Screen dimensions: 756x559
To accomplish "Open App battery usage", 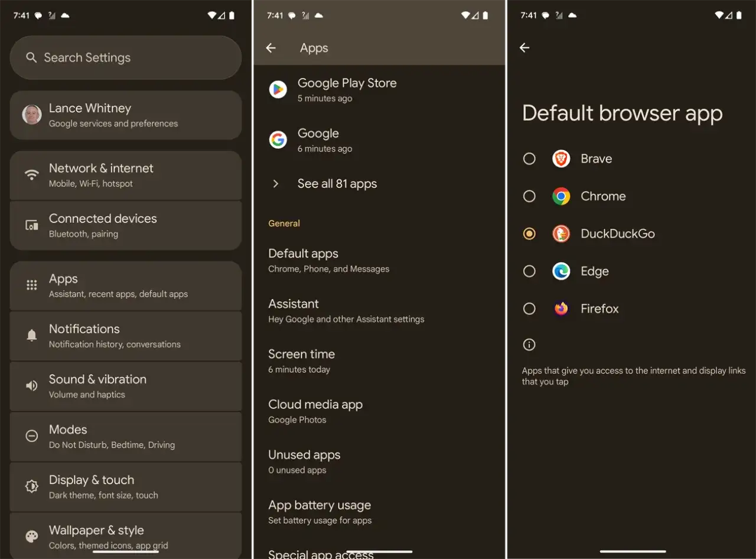I will (379, 511).
